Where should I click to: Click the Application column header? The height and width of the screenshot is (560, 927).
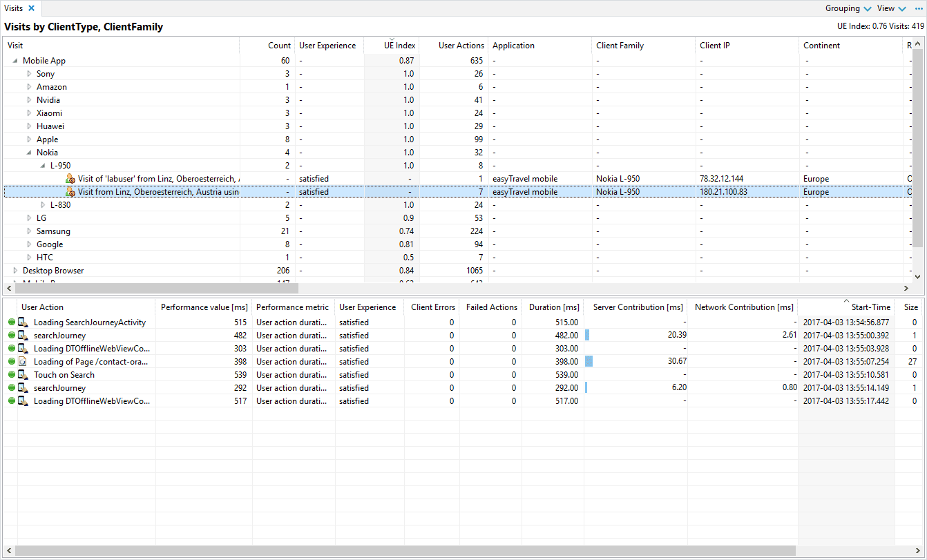coord(539,46)
